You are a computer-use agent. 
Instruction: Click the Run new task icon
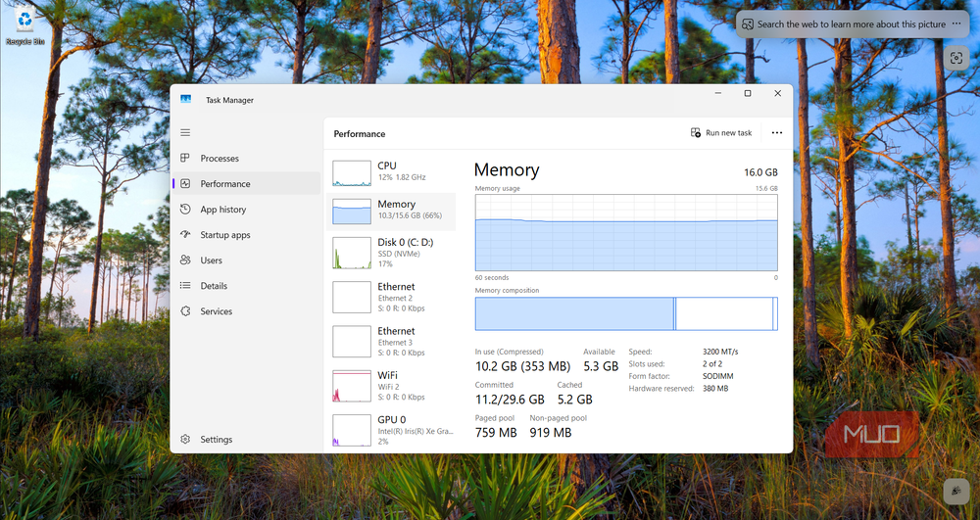(695, 133)
